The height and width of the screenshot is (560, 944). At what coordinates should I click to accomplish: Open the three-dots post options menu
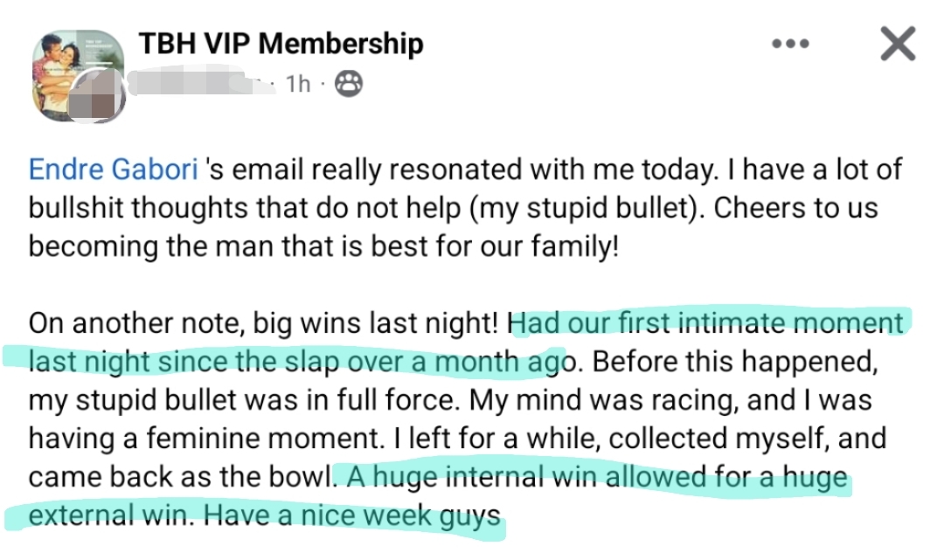[790, 45]
